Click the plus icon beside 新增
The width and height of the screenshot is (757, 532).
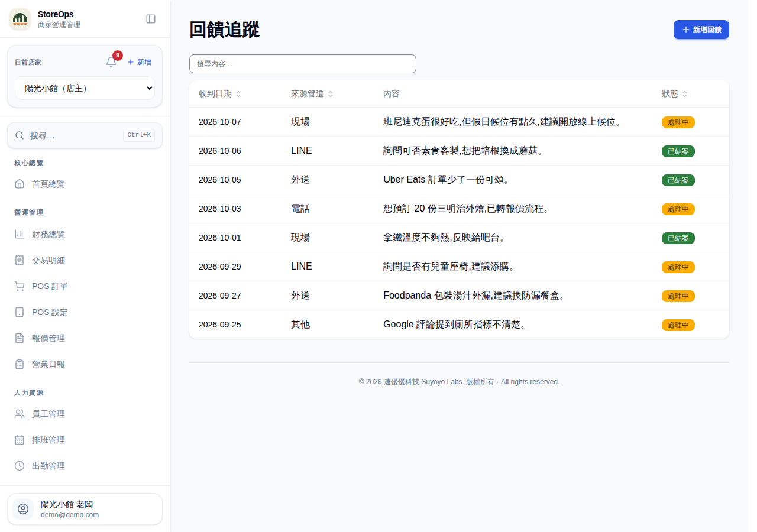tap(131, 62)
